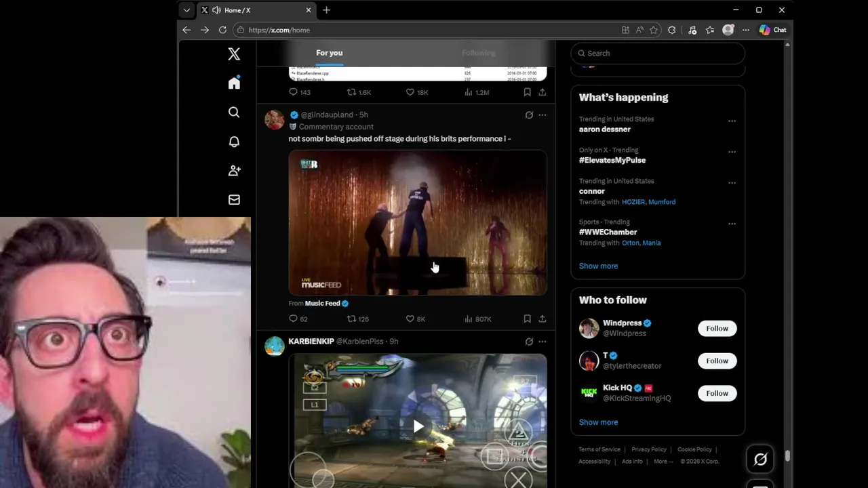
Task: Open Explore with sidebar magnifier icon
Action: point(234,113)
